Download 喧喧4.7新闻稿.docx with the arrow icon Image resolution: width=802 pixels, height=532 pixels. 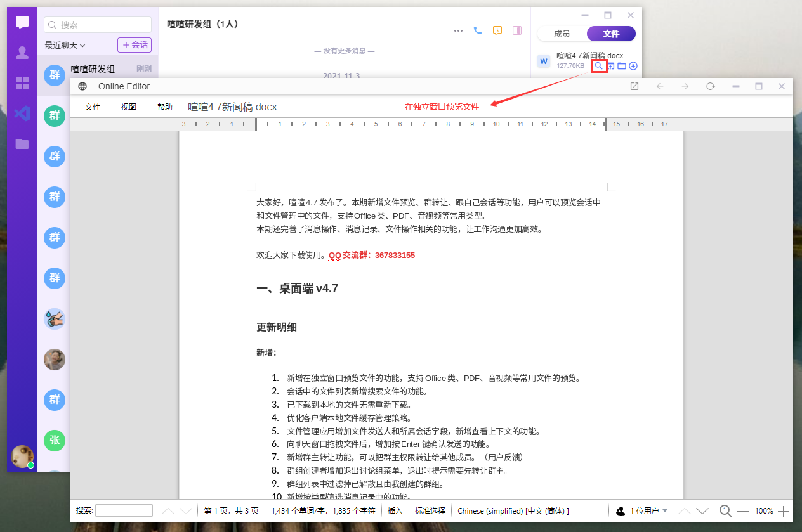coord(633,66)
